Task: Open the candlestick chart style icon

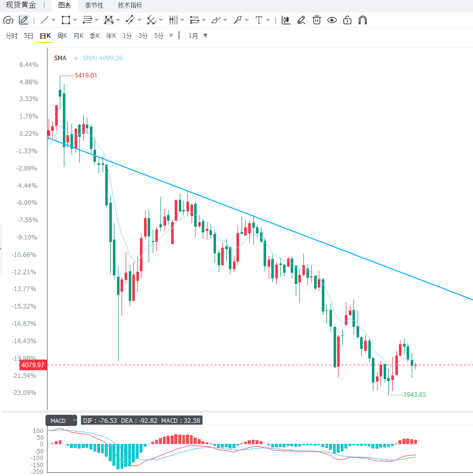Action: click(x=286, y=20)
